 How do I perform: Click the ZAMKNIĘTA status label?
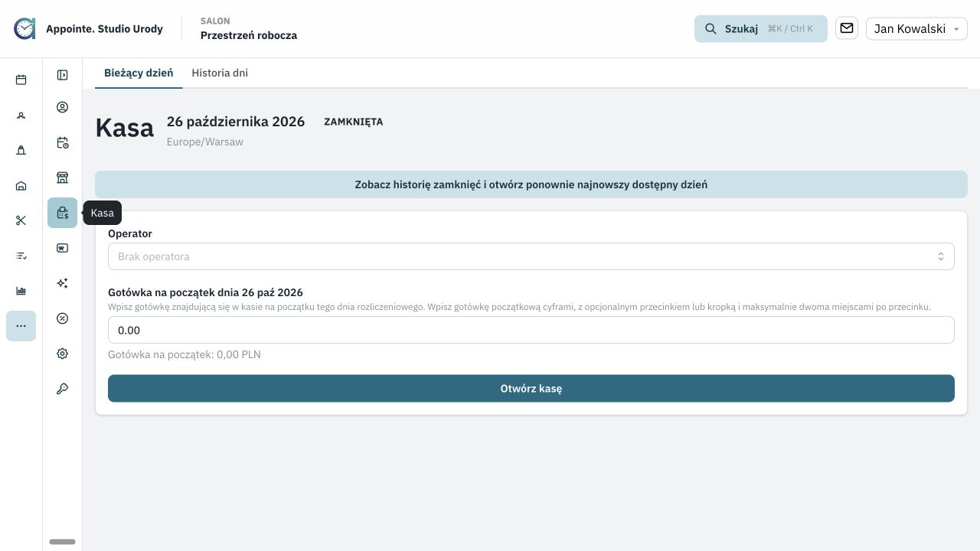coord(353,122)
